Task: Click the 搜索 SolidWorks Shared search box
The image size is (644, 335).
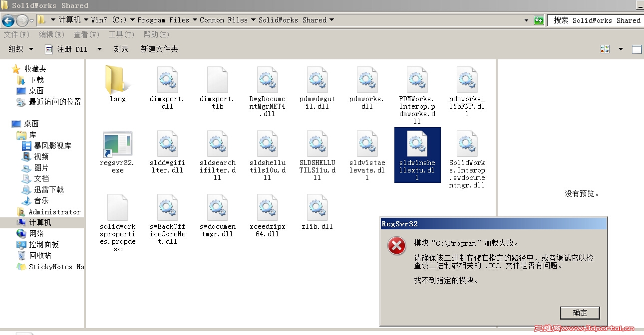Action: (x=595, y=20)
